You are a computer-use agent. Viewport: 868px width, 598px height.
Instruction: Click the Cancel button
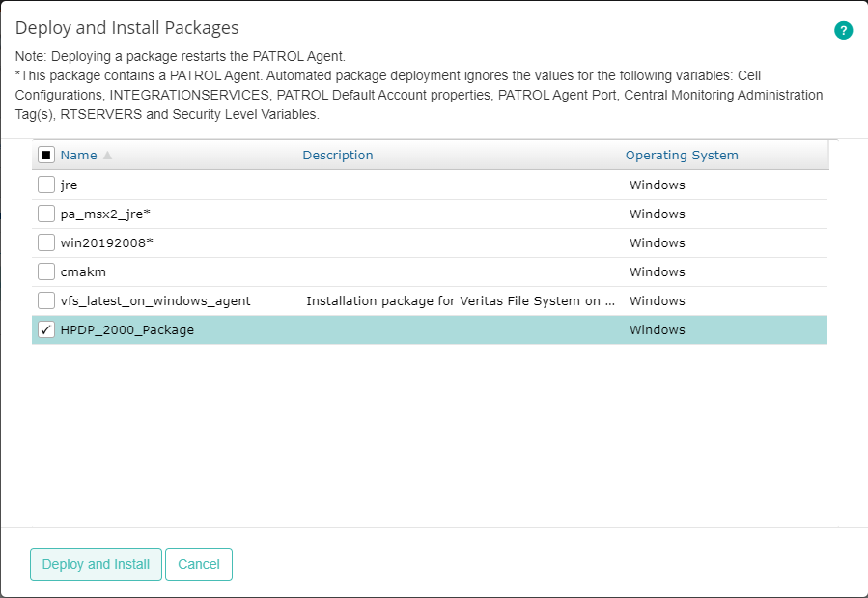pos(198,564)
